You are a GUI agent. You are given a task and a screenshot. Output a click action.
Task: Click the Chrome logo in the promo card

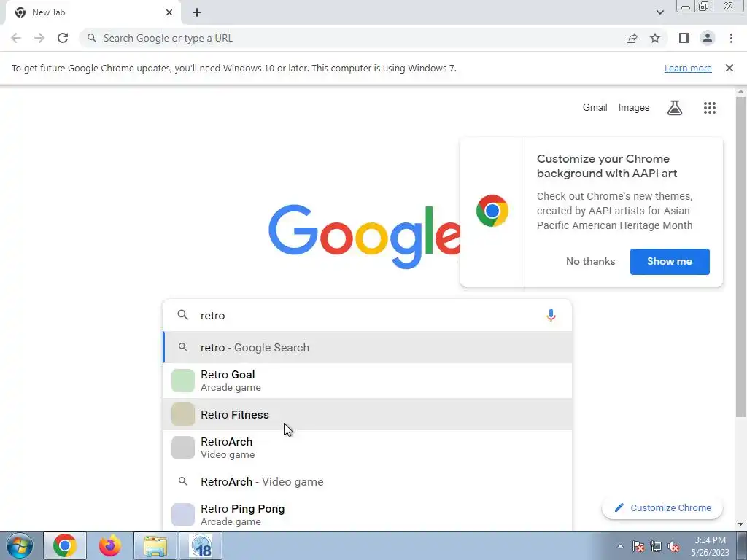(492, 211)
